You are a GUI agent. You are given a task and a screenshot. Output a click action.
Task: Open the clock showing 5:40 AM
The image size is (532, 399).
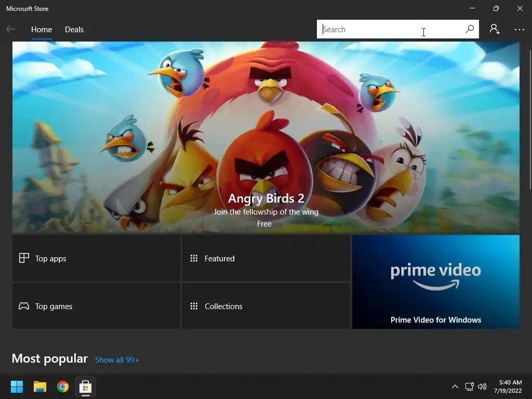click(508, 387)
